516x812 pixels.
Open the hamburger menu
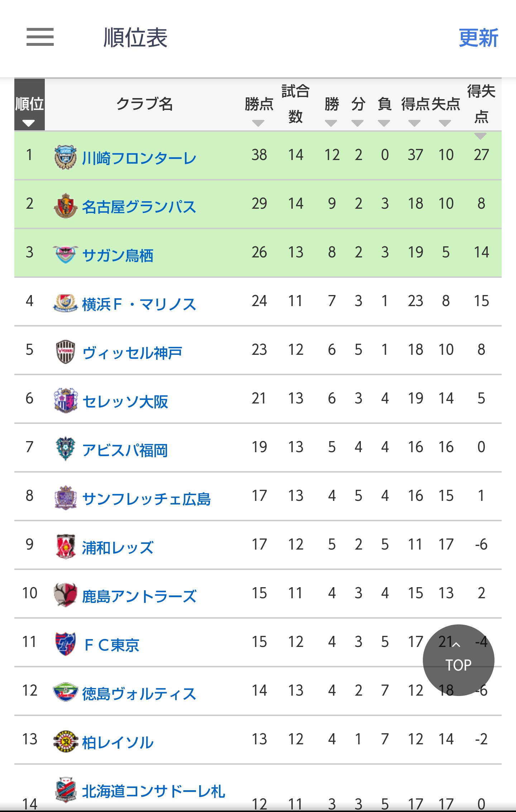click(40, 37)
